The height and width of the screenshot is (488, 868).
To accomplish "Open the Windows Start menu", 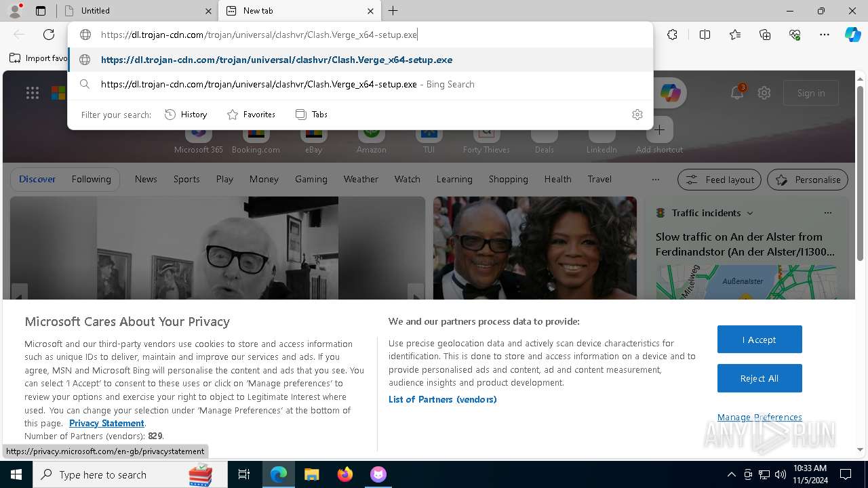I will pos(16,474).
